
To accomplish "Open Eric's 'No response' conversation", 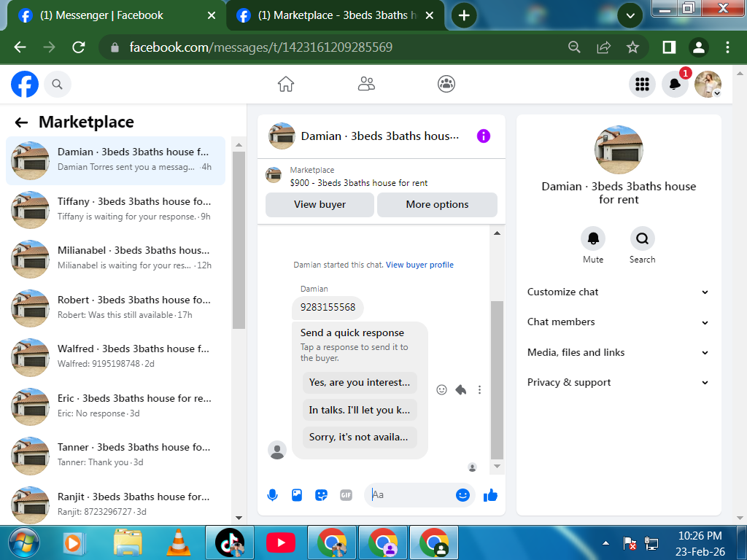I will pos(116,406).
